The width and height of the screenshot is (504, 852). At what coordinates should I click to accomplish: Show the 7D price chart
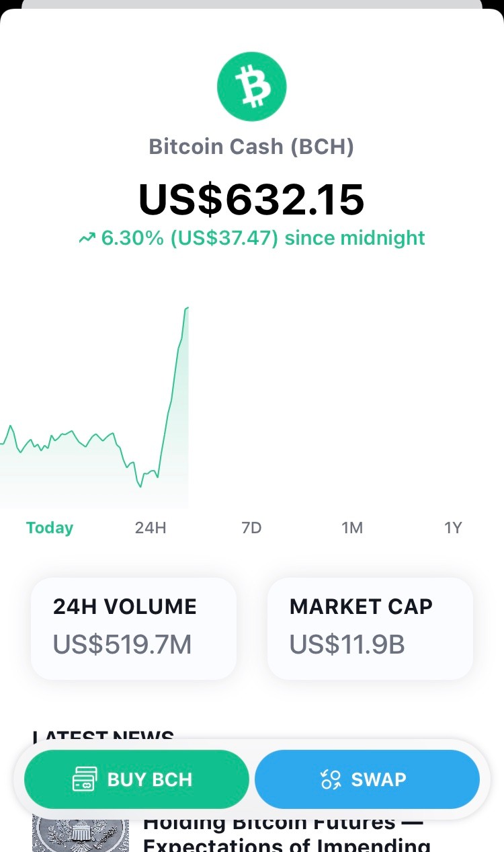point(251,528)
